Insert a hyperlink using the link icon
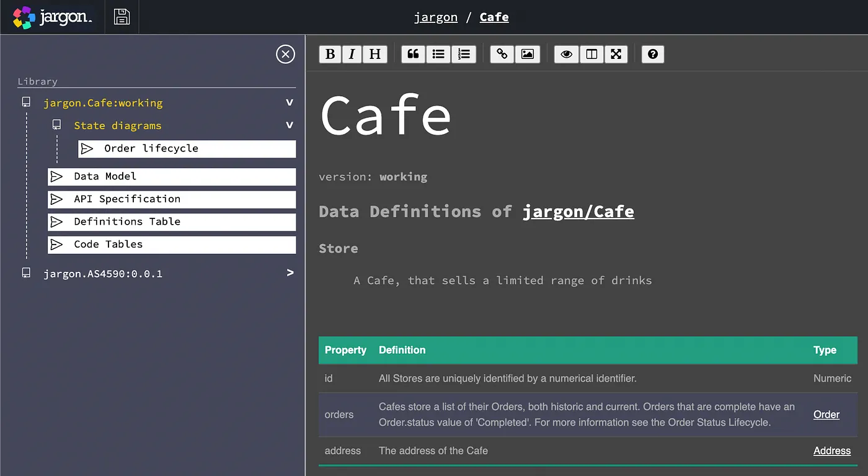This screenshot has height=476, width=868. pos(502,54)
